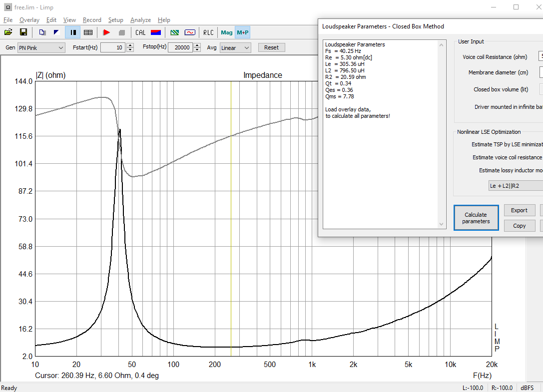Image resolution: width=543 pixels, height=392 pixels.
Task: Click the Reset button
Action: point(272,48)
